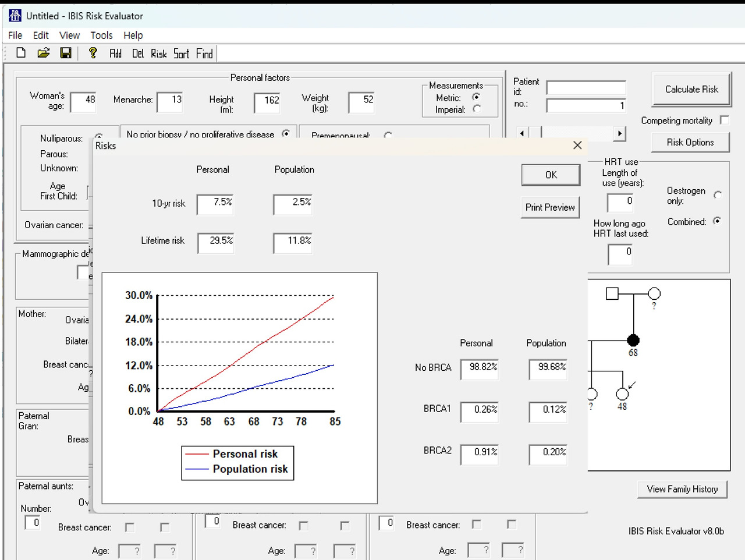Tick first Breast cancer checkbox under Paternal aunts
Screen dimensions: 745x560
coord(130,527)
